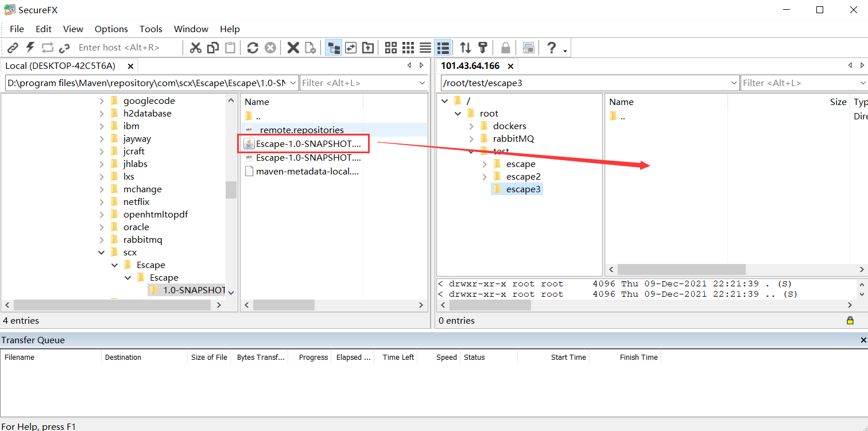Click the local Filter input field
Image resolution: width=868 pixels, height=431 pixels.
(x=360, y=83)
